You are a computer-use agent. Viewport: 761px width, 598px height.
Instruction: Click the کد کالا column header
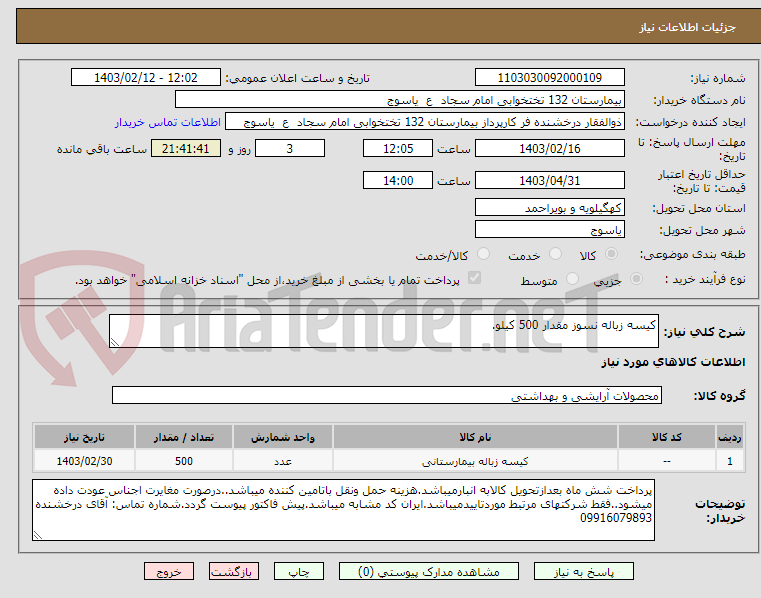(x=667, y=437)
